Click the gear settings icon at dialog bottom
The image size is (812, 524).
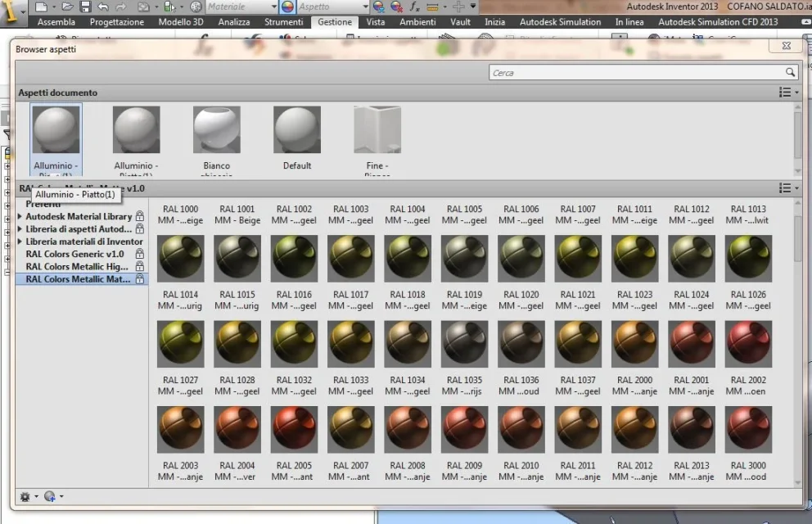point(25,496)
